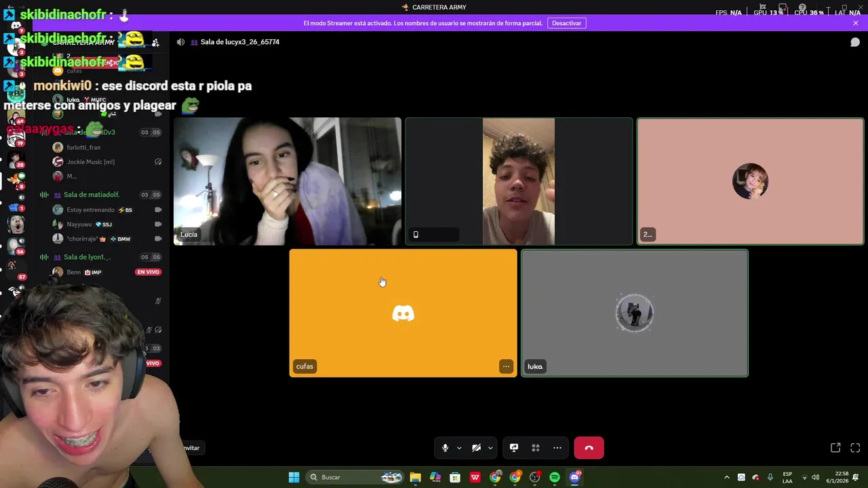Open microphone options dropdown arrow
The width and height of the screenshot is (868, 488).
tap(459, 448)
